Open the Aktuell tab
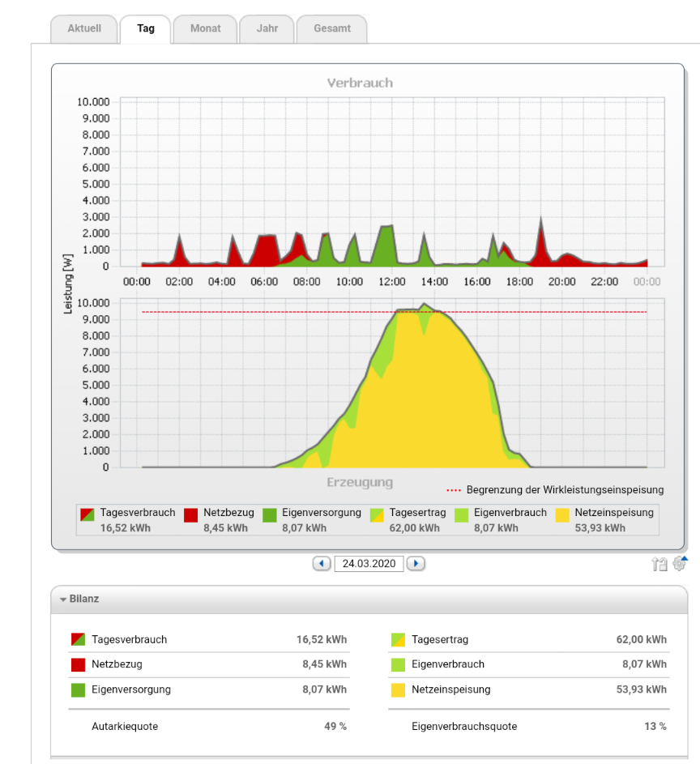 84,28
